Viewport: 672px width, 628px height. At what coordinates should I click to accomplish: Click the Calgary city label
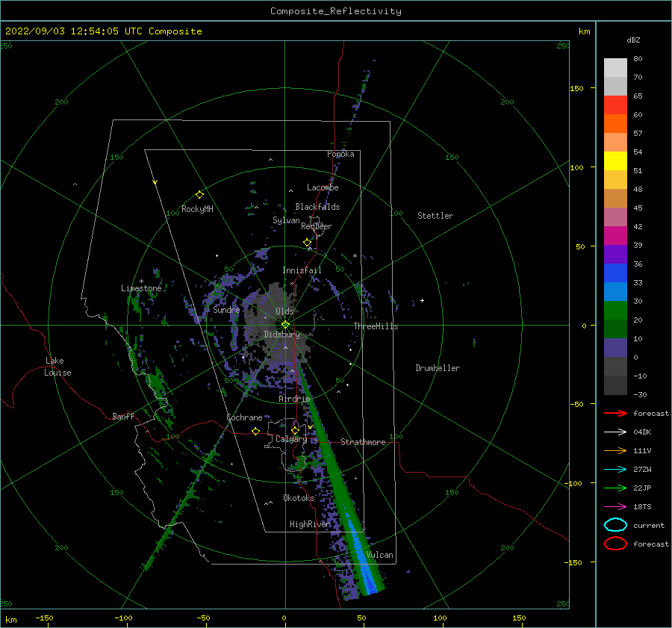(291, 439)
